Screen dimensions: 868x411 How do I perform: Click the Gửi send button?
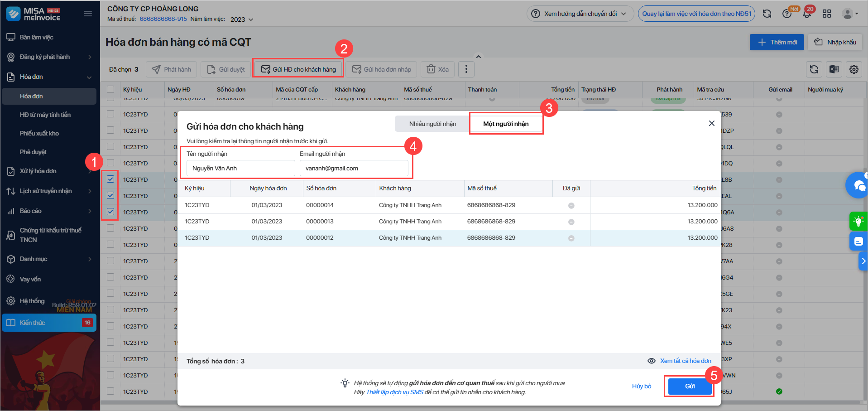click(x=690, y=386)
